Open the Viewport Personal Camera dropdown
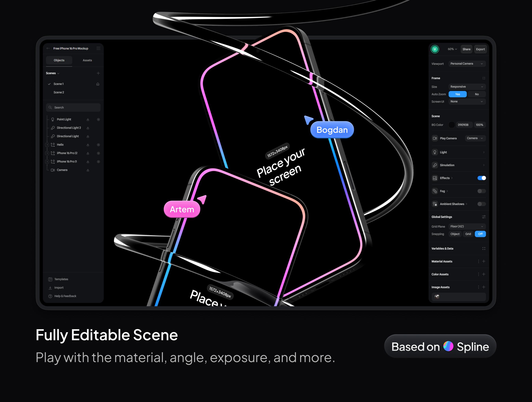 467,64
